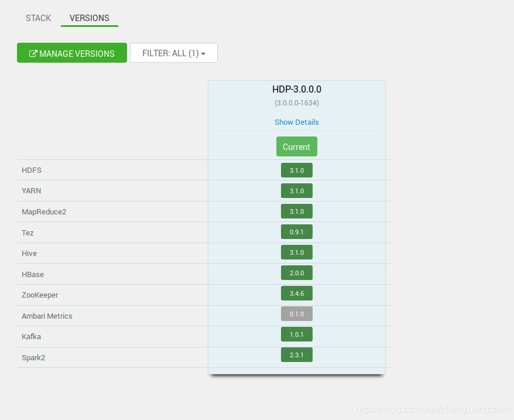Click the ZooKeeper service row label
Image resolution: width=514 pixels, height=420 pixels.
coord(40,295)
